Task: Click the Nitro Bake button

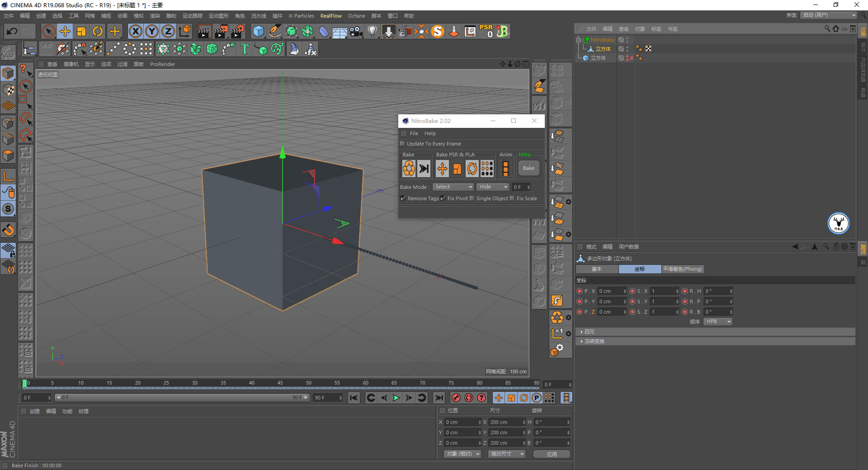Action: coord(528,168)
